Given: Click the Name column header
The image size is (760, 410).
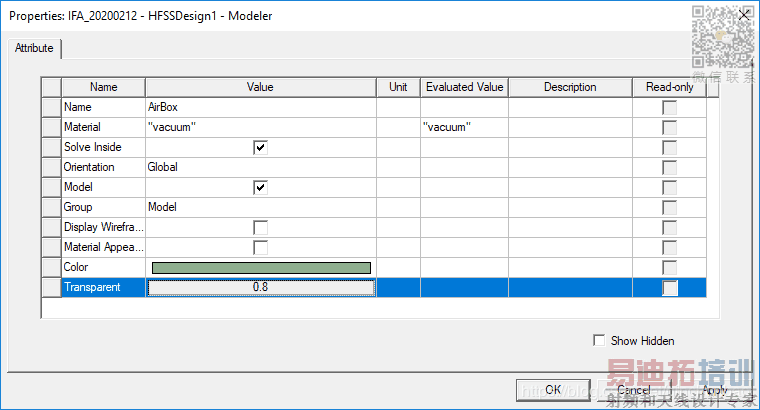Looking at the screenshot, I should point(103,87).
